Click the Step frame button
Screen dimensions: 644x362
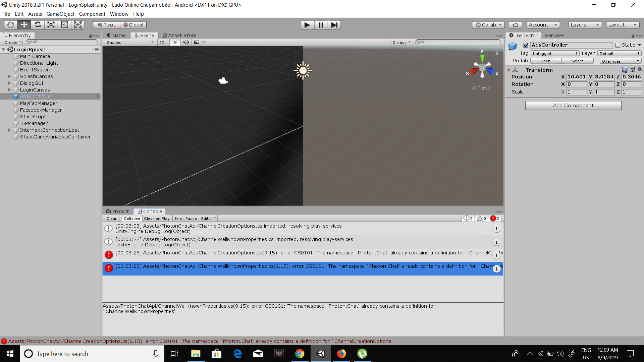pos(334,25)
